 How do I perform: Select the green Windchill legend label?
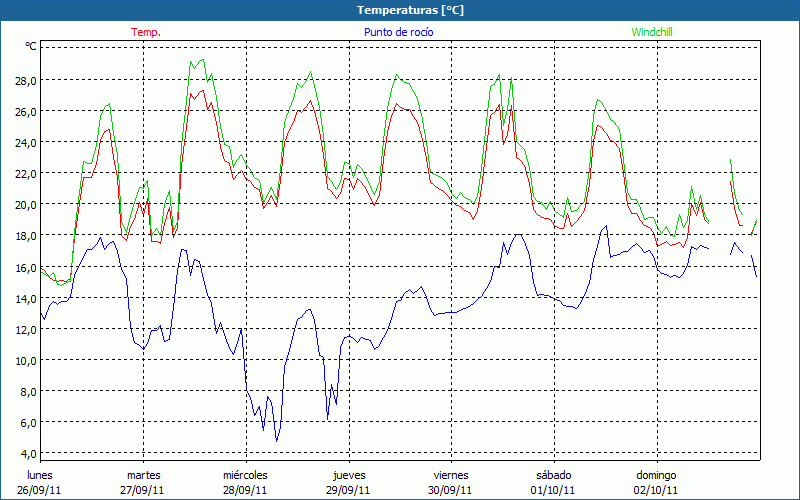click(652, 32)
